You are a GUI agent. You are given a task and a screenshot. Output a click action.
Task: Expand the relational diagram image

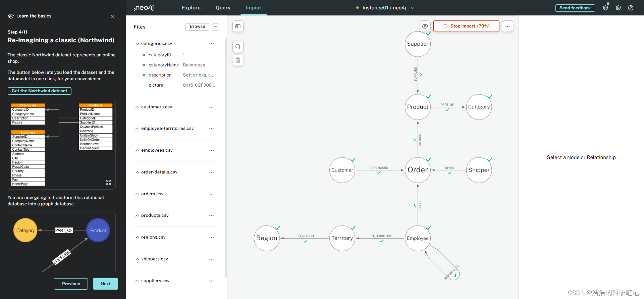pyautogui.click(x=108, y=182)
